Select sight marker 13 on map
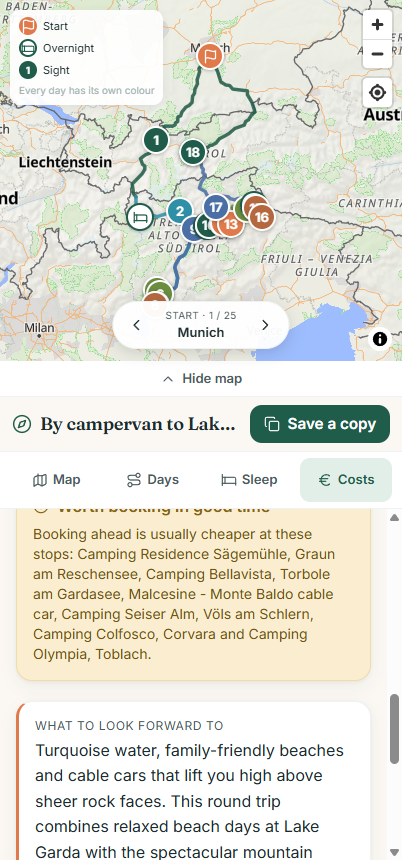402x860 pixels. [231, 223]
